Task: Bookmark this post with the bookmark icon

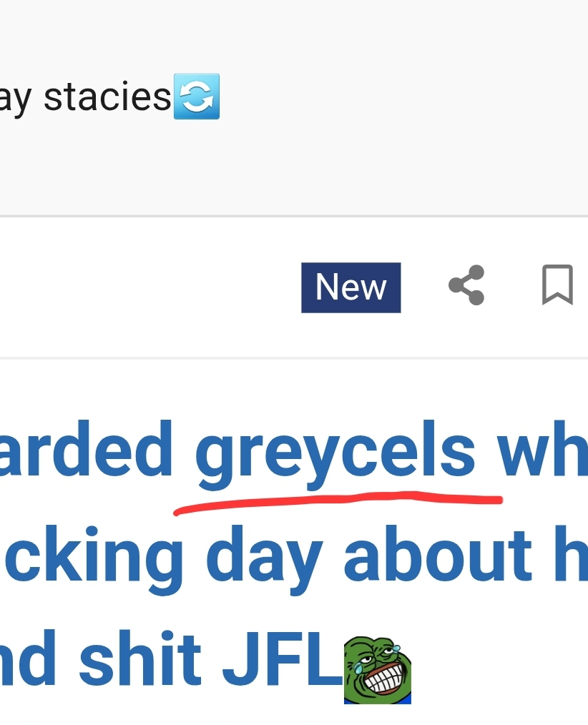Action: click(x=557, y=285)
